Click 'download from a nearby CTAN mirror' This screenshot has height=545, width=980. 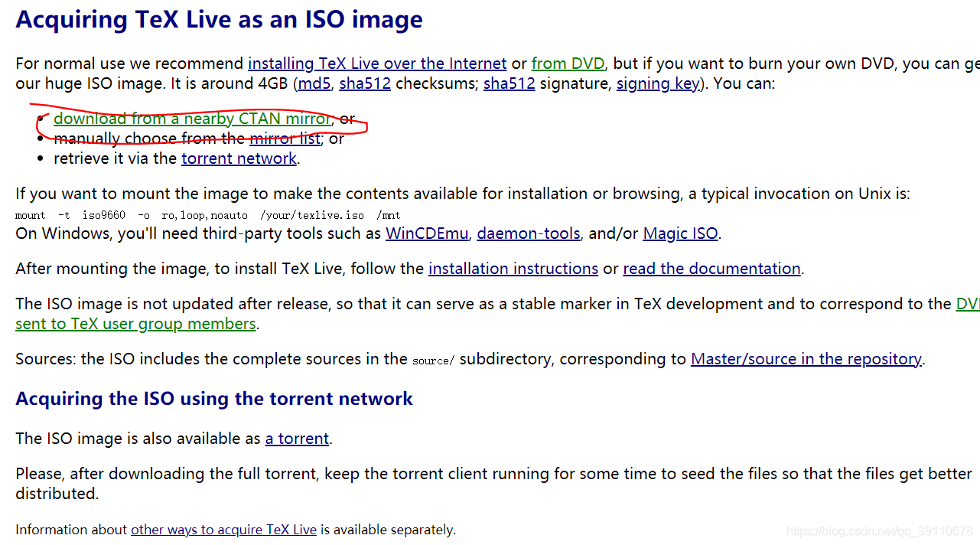[x=192, y=119]
